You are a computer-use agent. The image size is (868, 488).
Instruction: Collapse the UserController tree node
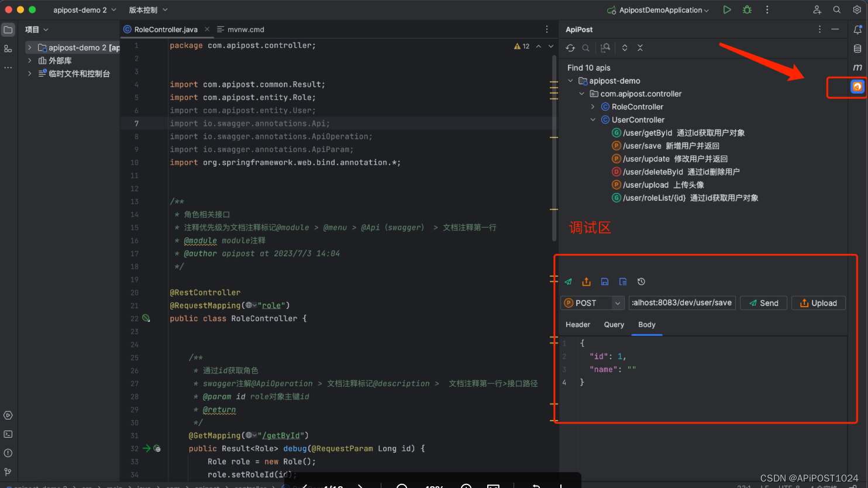coord(593,119)
